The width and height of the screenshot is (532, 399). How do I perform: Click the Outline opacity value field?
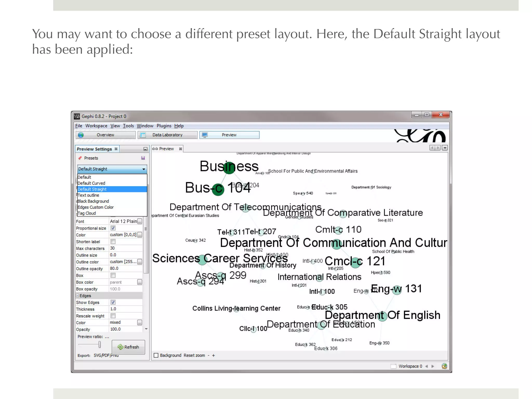point(126,269)
